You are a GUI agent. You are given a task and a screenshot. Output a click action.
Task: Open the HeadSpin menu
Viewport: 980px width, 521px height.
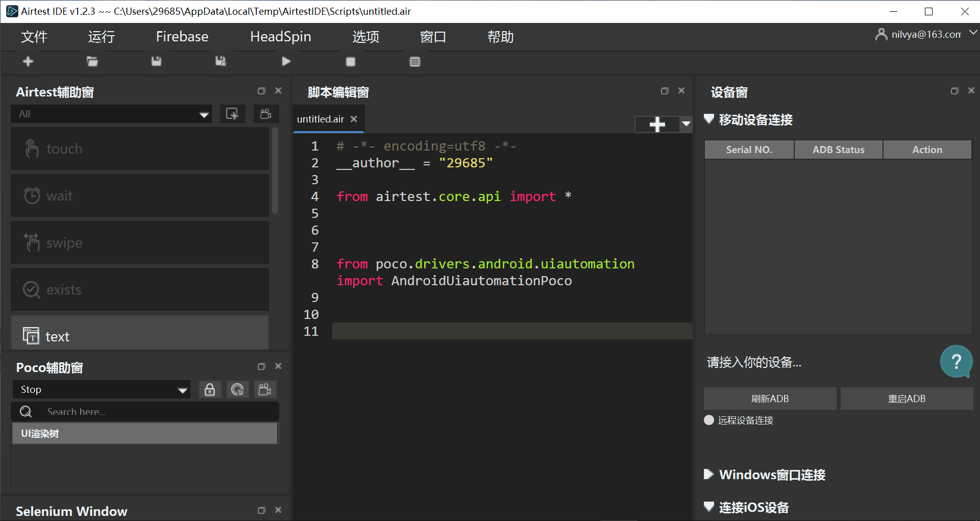click(x=281, y=37)
